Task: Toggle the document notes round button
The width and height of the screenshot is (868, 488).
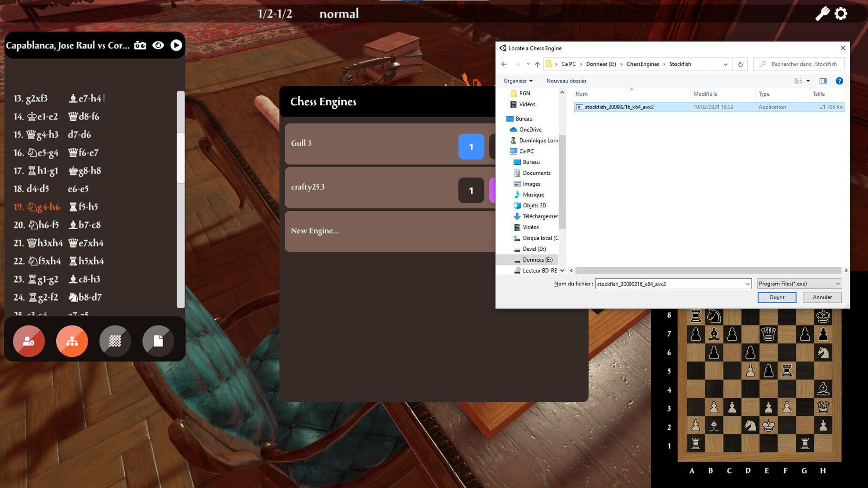Action: point(158,341)
